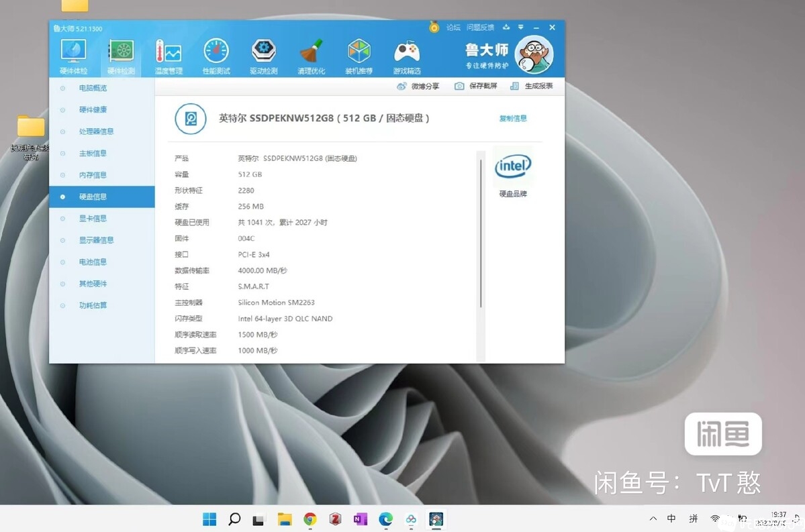Image resolution: width=805 pixels, height=532 pixels.
Task: Click the 004C firmware value
Action: (x=246, y=239)
